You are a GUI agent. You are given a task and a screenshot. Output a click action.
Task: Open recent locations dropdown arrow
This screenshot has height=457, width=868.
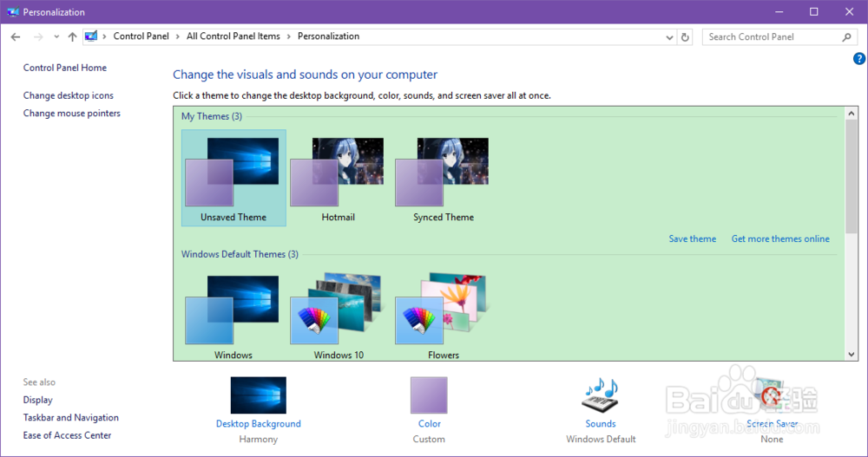[x=56, y=37]
